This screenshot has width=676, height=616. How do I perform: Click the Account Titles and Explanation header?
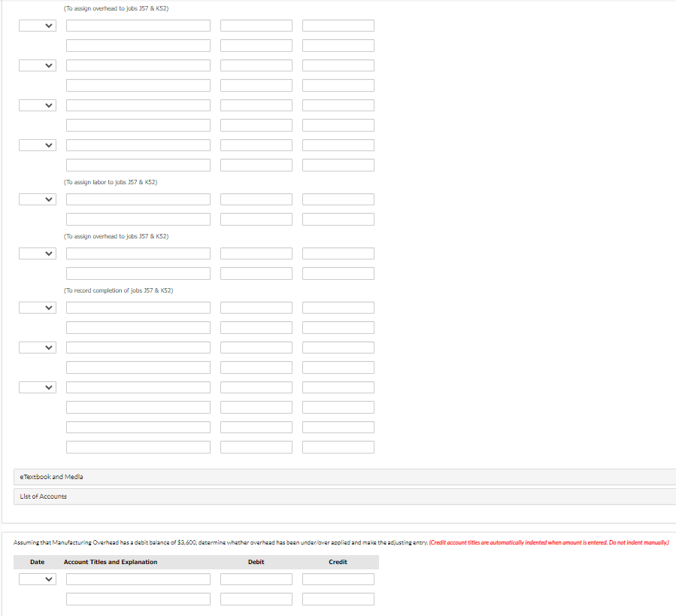(x=110, y=562)
